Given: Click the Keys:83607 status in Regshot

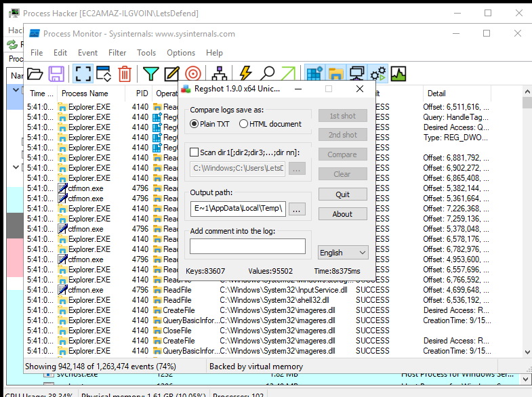Looking at the screenshot, I should 205,271.
